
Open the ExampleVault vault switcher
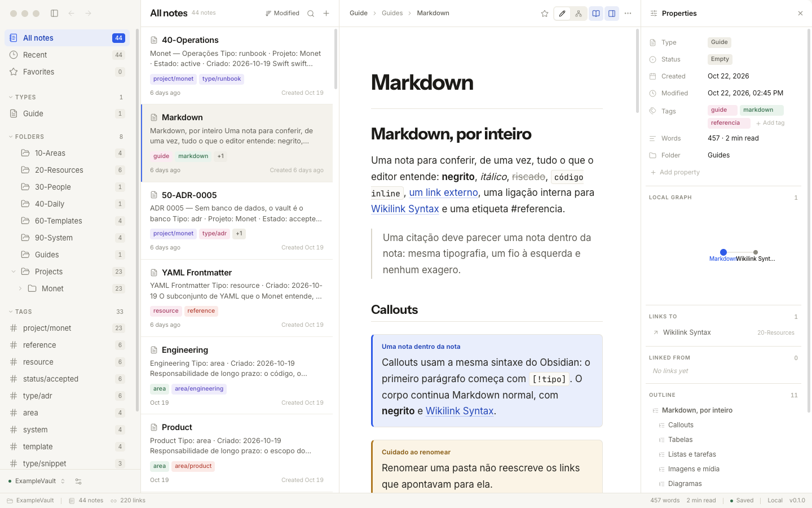[x=37, y=481]
